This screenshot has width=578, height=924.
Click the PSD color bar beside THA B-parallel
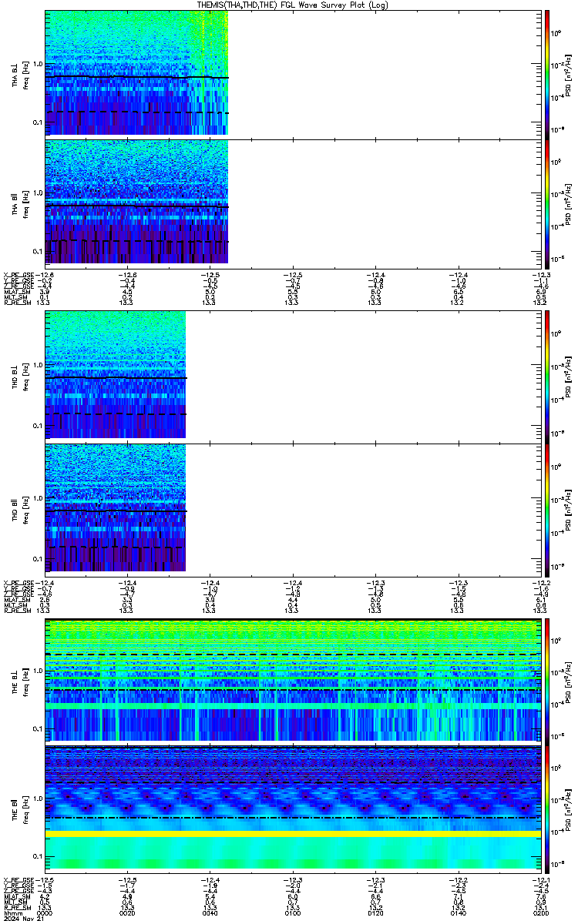[547, 203]
